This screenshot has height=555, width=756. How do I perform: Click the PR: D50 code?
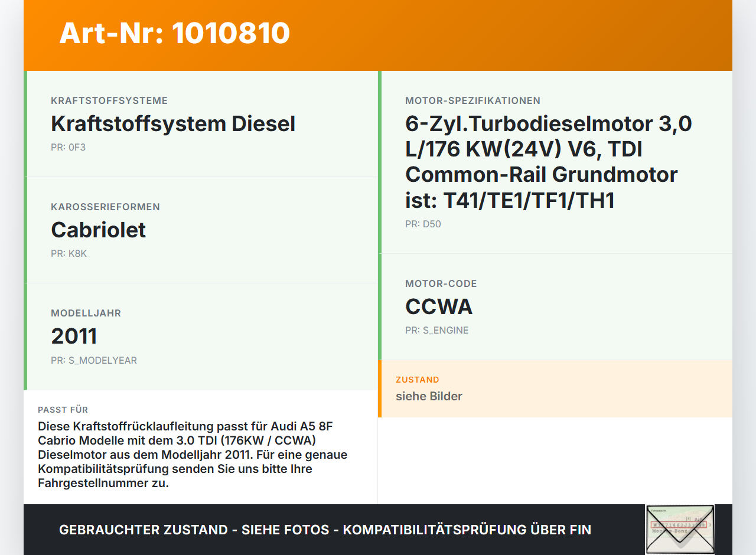(423, 224)
